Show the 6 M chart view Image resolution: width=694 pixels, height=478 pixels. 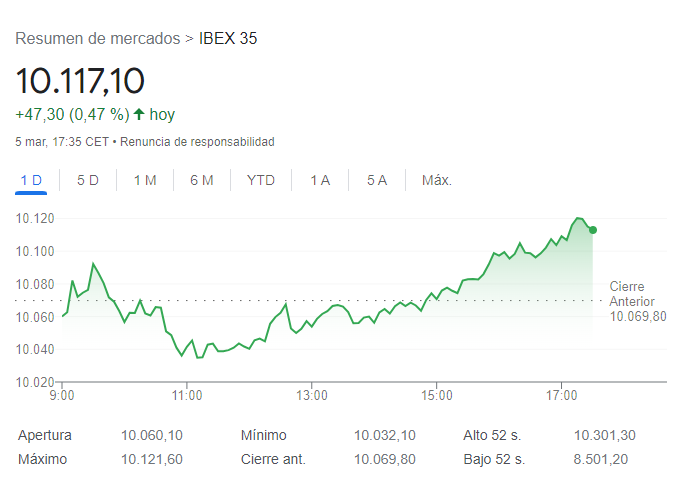click(202, 180)
